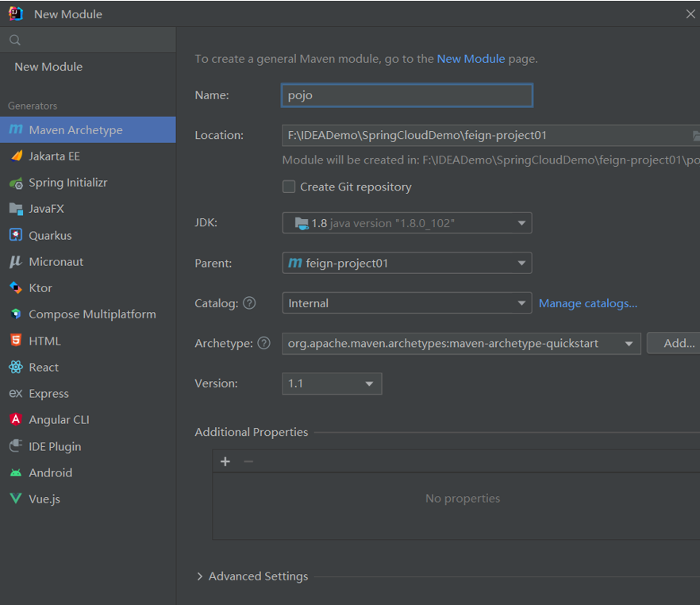Choose the React generator icon
The height and width of the screenshot is (605, 700).
[16, 367]
